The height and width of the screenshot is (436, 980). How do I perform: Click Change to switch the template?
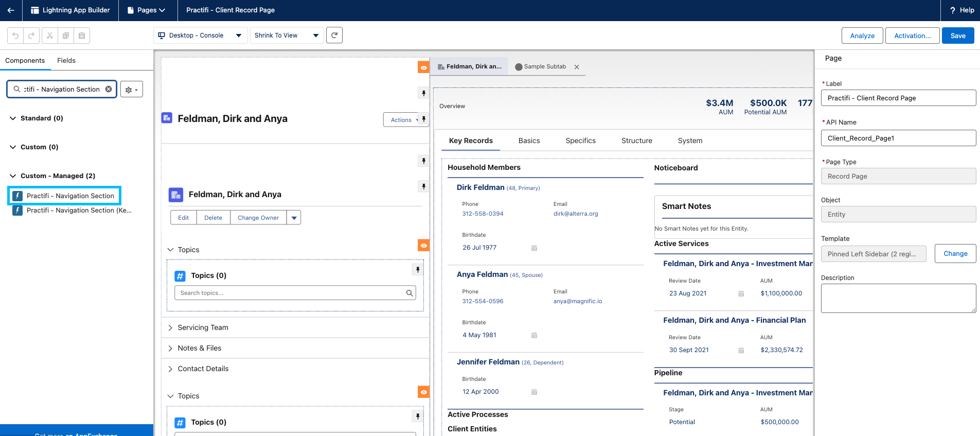955,254
